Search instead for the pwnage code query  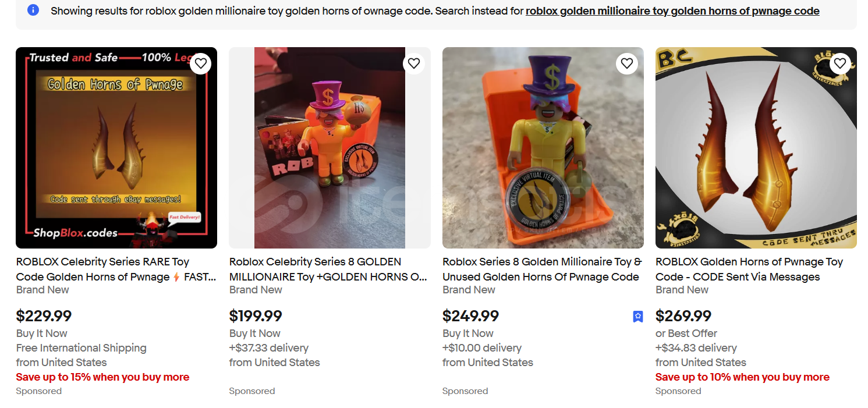[672, 11]
